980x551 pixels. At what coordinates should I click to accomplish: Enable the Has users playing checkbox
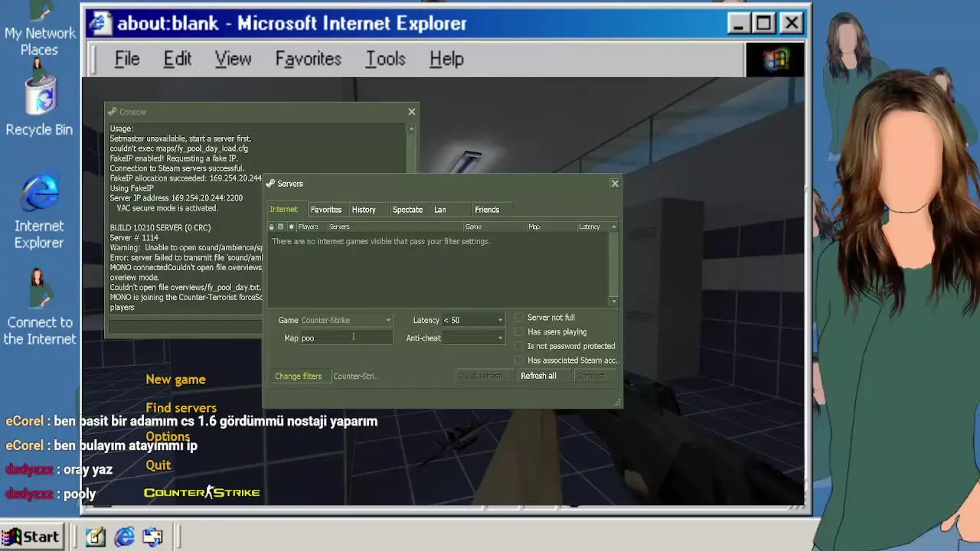click(520, 332)
